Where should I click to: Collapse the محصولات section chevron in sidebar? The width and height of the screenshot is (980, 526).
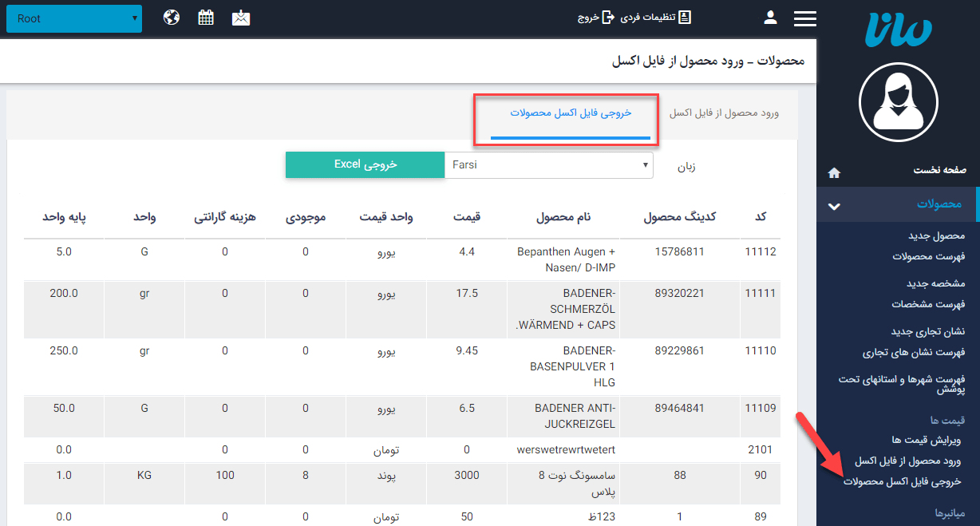point(833,205)
